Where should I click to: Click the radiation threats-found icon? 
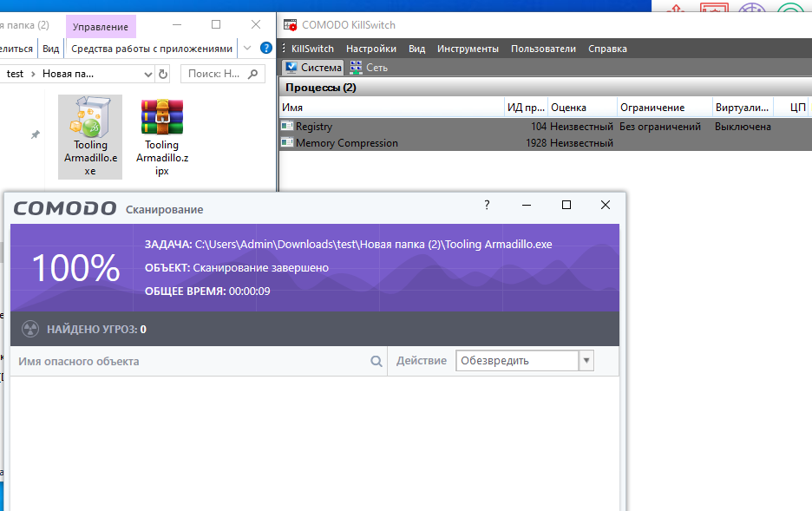pyautogui.click(x=30, y=329)
